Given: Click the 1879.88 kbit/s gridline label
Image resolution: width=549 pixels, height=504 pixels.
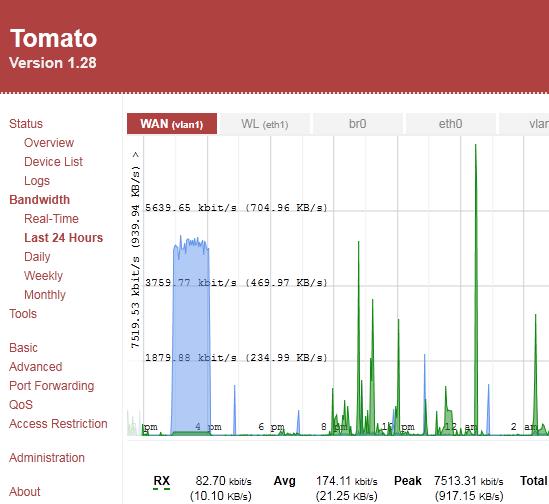Looking at the screenshot, I should [x=236, y=358].
